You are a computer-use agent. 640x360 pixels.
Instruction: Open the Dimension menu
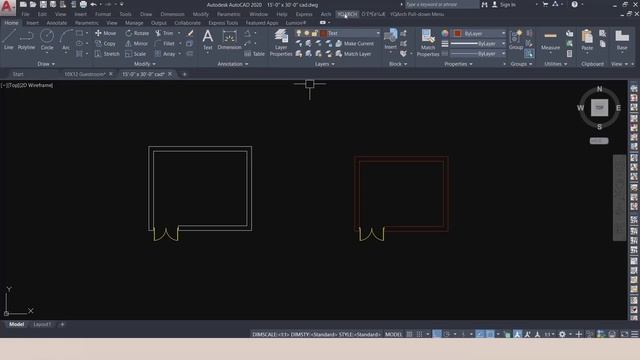click(172, 14)
